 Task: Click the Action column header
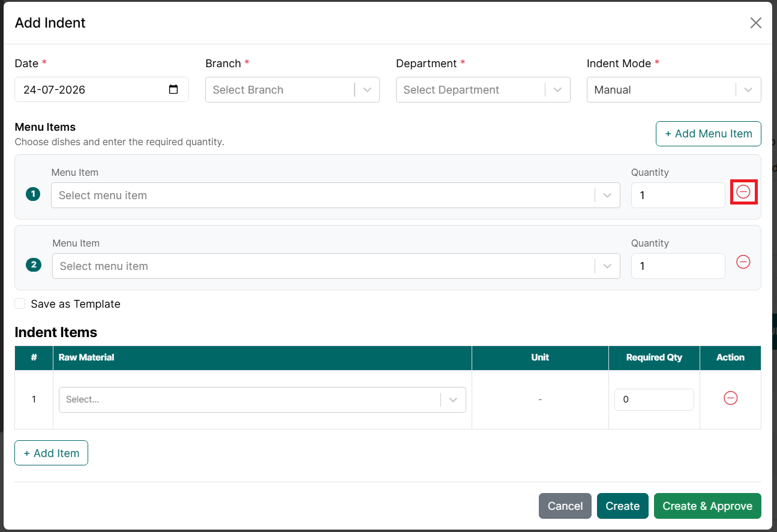(x=730, y=357)
